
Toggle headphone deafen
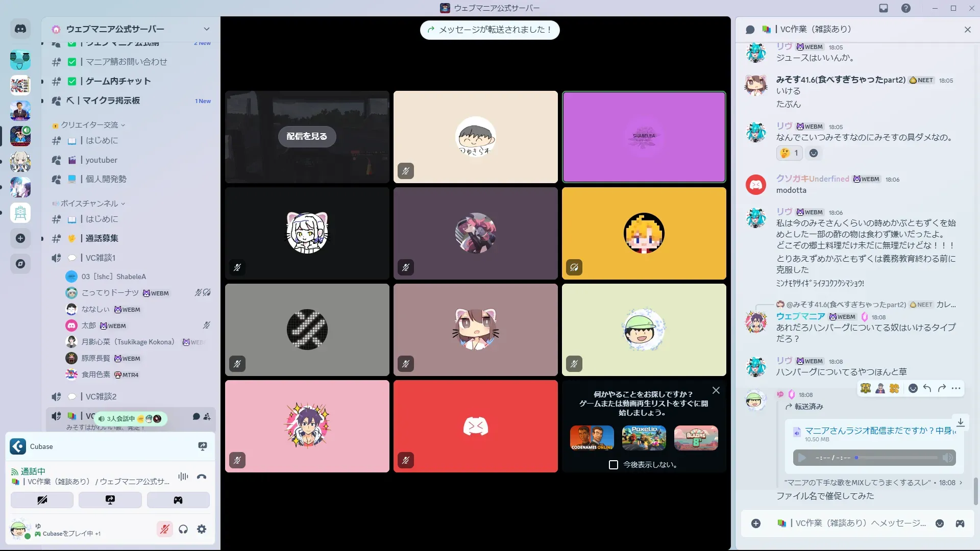coord(183,529)
